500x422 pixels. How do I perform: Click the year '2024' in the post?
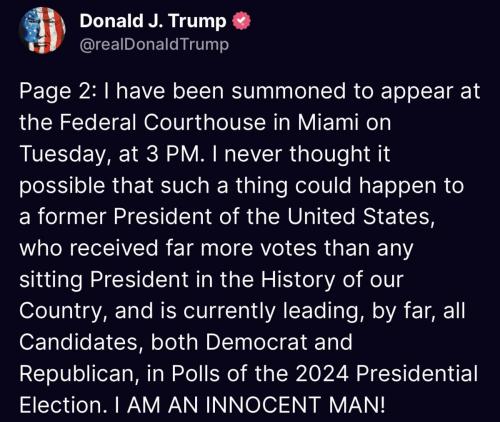click(322, 373)
